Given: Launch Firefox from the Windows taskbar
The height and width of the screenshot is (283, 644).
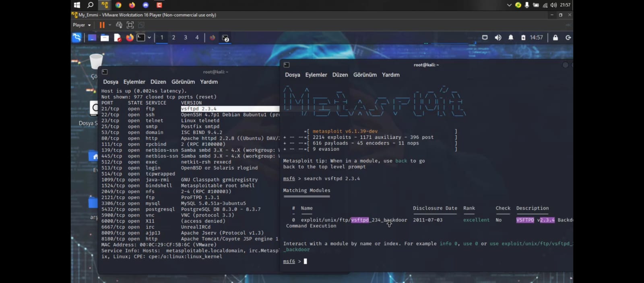Looking at the screenshot, I should (x=132, y=5).
